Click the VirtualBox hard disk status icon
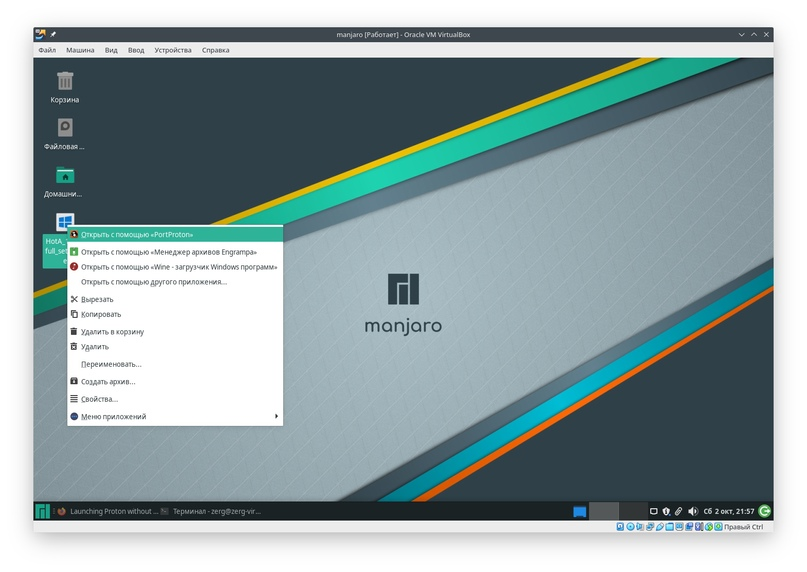Viewport: 807px width, 572px height. tap(620, 527)
